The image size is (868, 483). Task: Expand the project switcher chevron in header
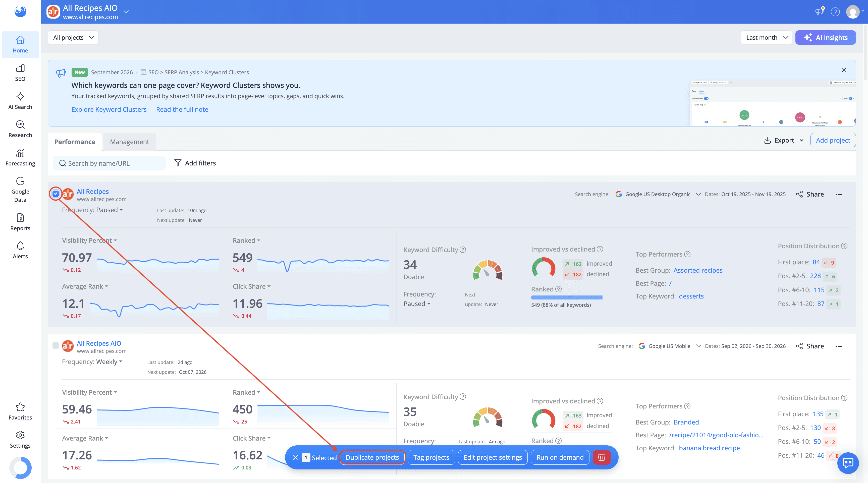coord(126,12)
